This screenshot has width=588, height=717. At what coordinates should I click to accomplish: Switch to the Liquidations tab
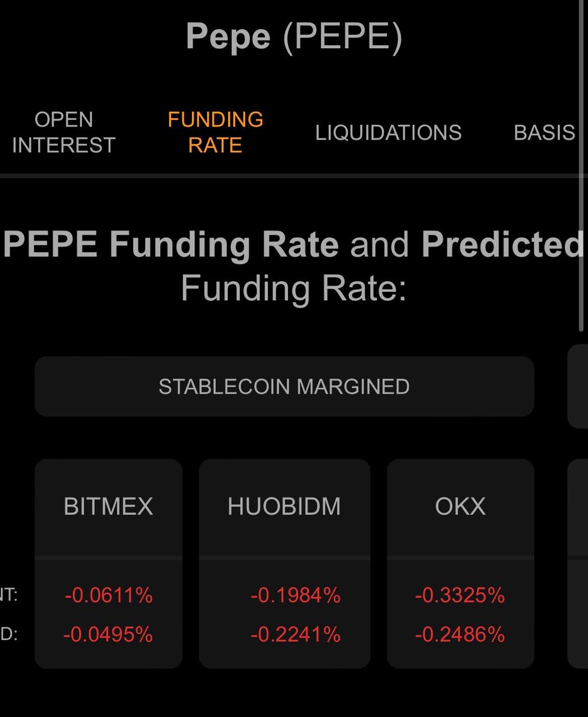click(x=388, y=133)
